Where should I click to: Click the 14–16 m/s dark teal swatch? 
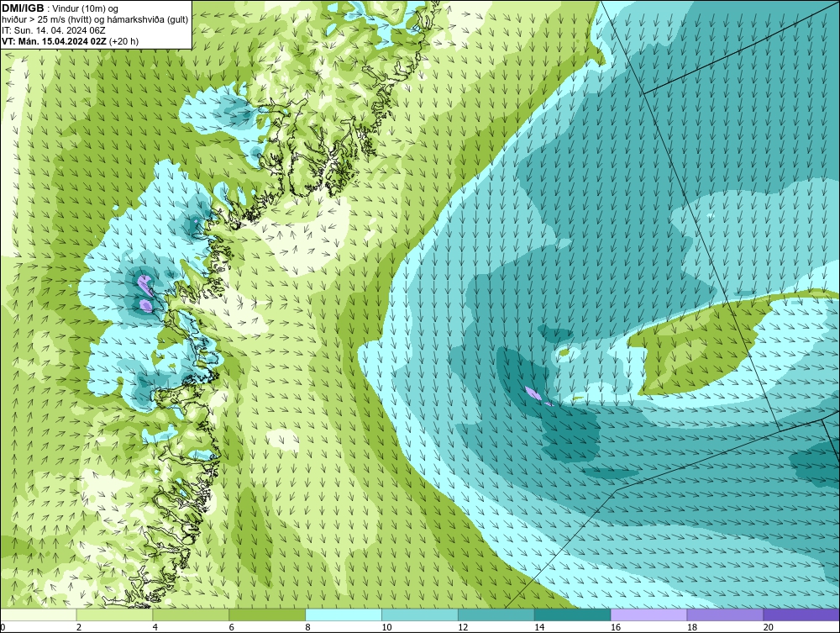pyautogui.click(x=573, y=615)
